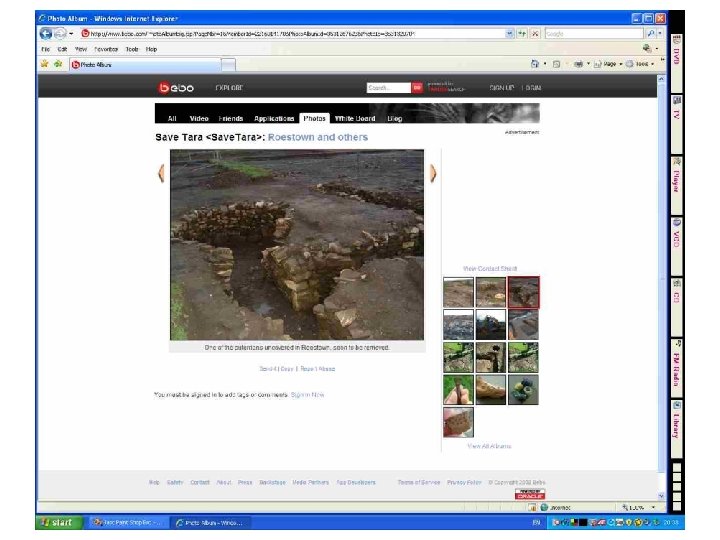Open a new blank browser tab
The height and width of the screenshot is (540, 720).
coord(228,65)
